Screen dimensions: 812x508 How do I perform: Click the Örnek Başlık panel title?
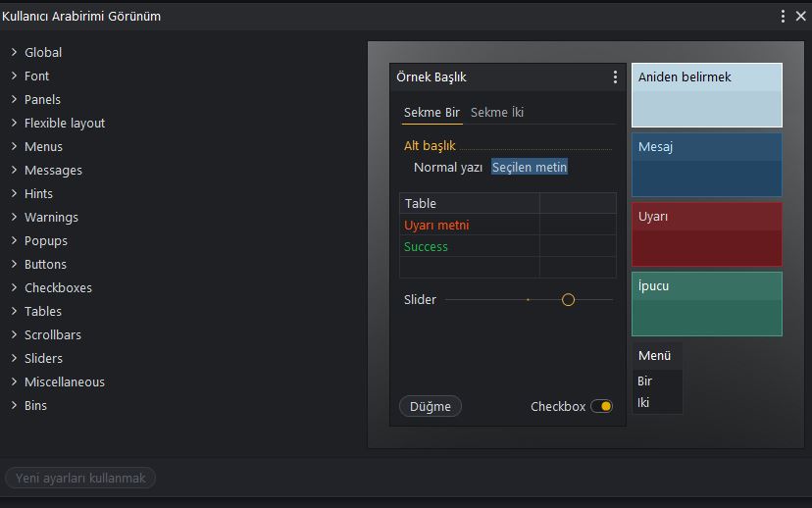[x=431, y=77]
